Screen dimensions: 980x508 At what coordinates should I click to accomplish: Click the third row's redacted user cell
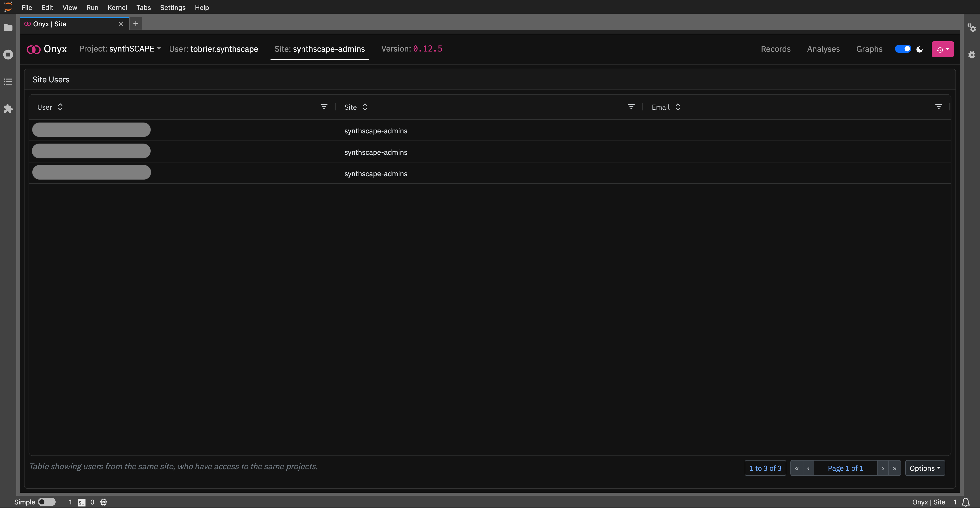pyautogui.click(x=91, y=172)
